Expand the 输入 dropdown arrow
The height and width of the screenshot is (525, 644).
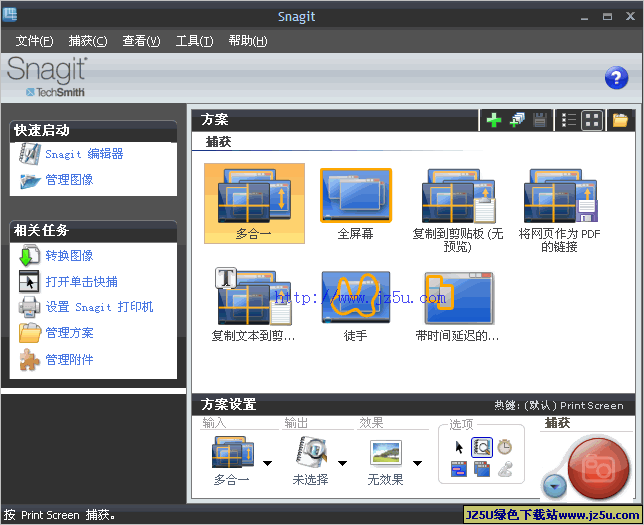[267, 463]
